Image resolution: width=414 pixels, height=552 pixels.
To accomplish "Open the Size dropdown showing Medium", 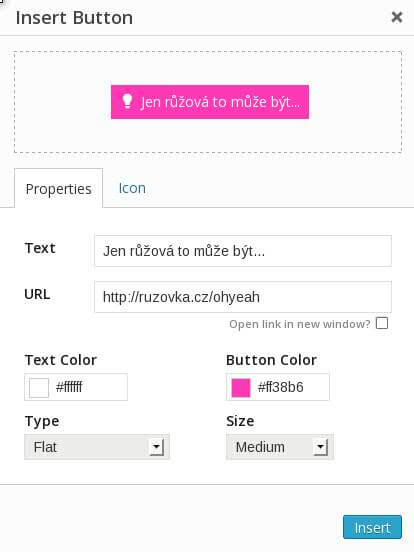I will (280, 447).
